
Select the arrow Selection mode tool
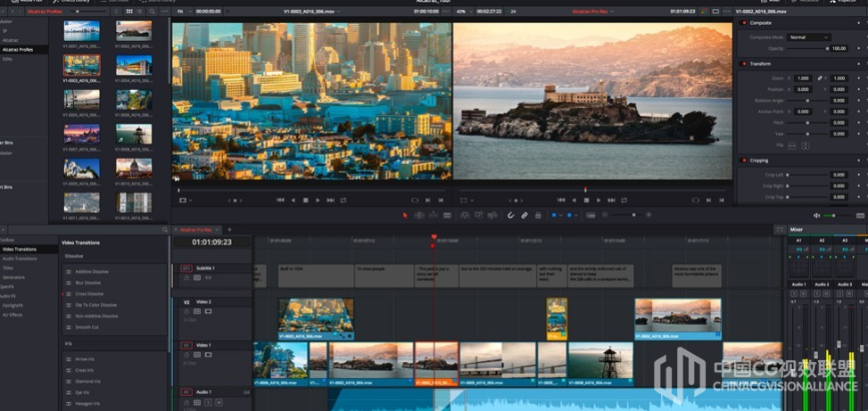(x=405, y=215)
